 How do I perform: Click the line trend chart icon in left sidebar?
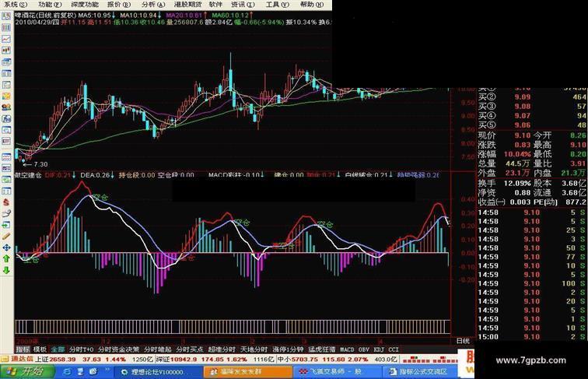pos(6,39)
